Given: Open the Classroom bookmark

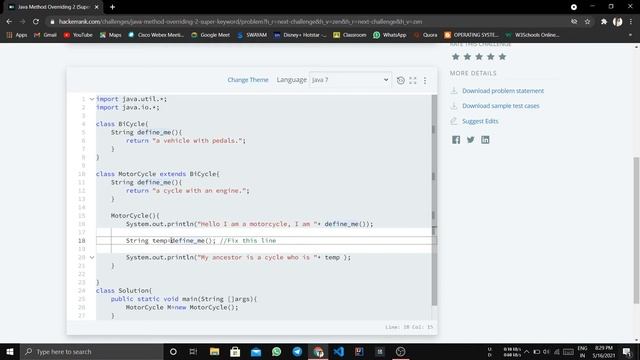Looking at the screenshot, I should pyautogui.click(x=349, y=35).
